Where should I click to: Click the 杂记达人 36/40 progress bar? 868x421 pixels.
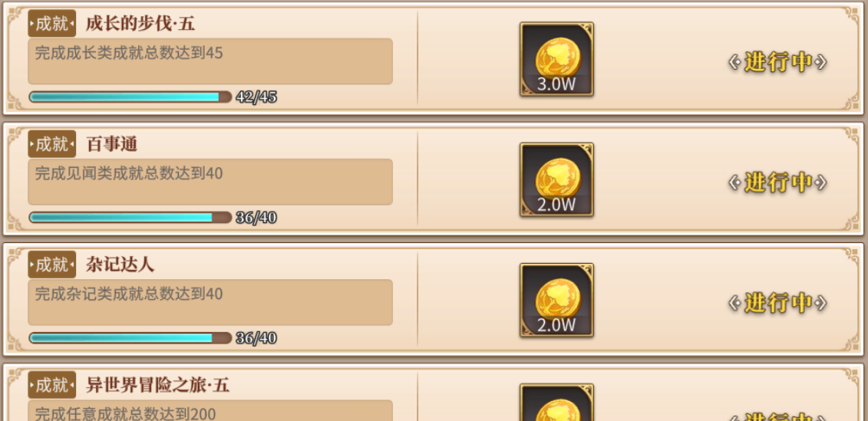tap(130, 338)
